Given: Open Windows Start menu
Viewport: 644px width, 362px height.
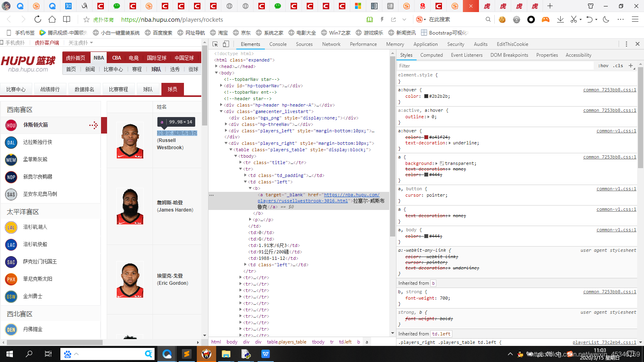Looking at the screenshot, I should (10, 354).
